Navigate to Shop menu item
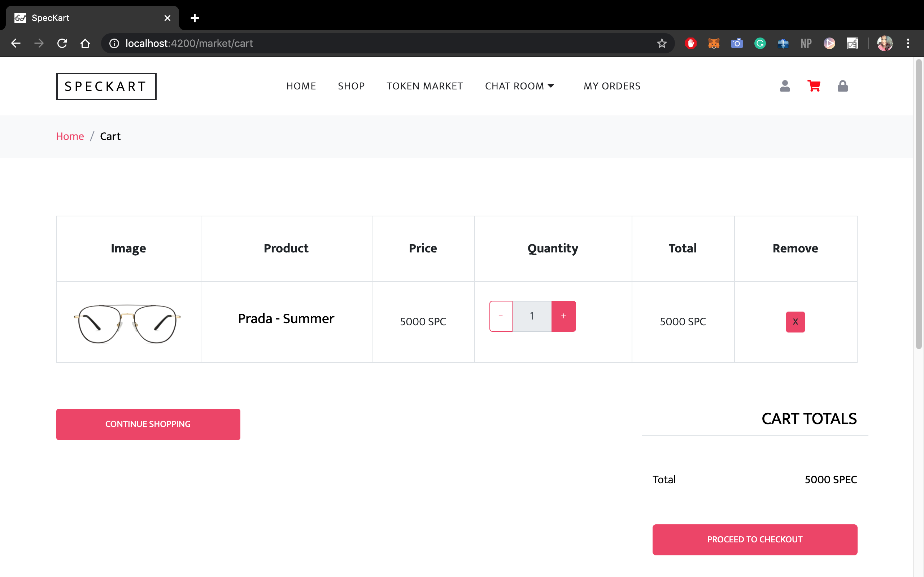This screenshot has width=924, height=577. (x=351, y=86)
